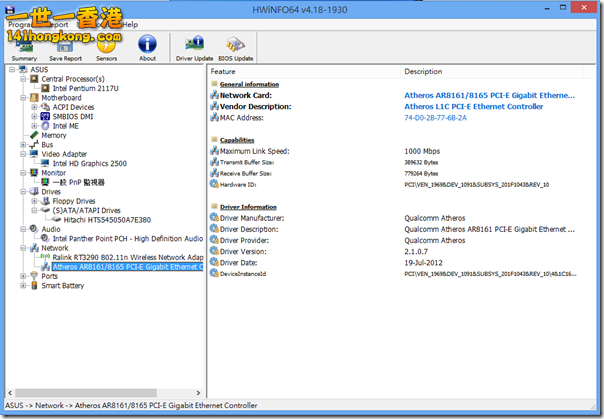Select Hitachi HTS545050A7E380 drive entry
604x419 pixels.
tap(107, 220)
